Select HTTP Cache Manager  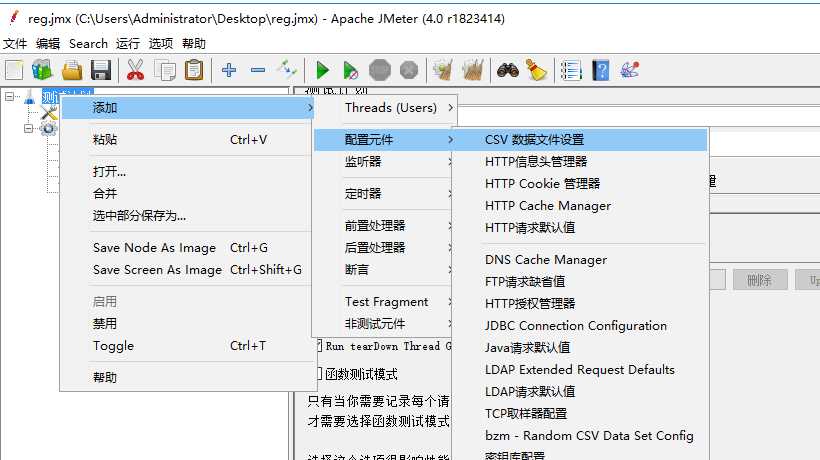point(580,205)
